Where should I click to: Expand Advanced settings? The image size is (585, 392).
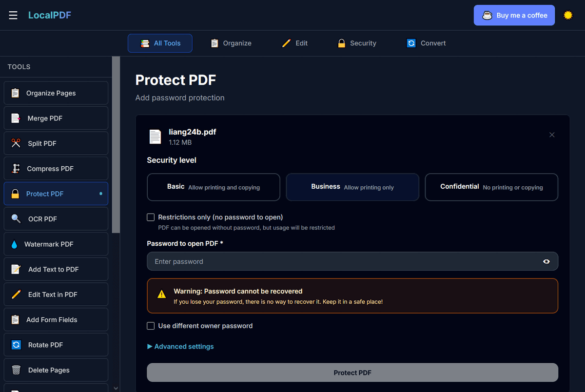point(180,346)
